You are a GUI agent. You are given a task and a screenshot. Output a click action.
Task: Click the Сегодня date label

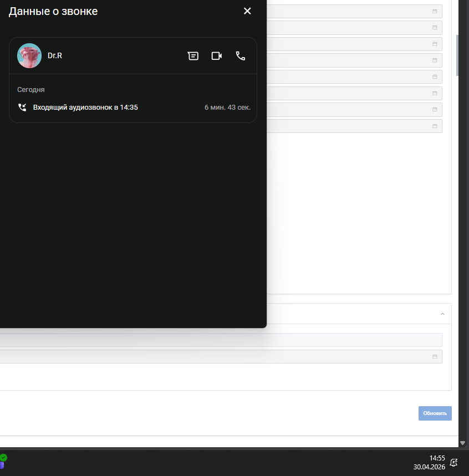click(x=30, y=90)
